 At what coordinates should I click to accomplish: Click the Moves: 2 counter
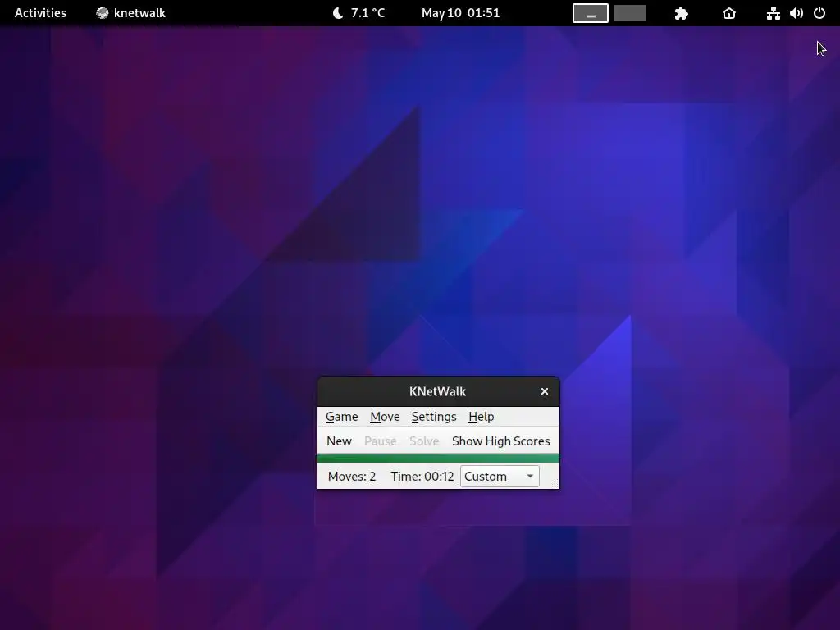(x=352, y=477)
